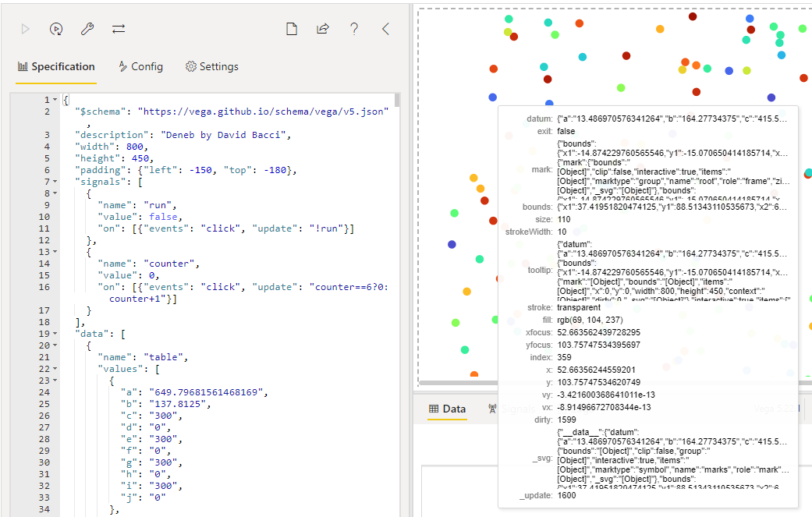Click the width value 800 in code
The width and height of the screenshot is (812, 517).
coord(135,147)
